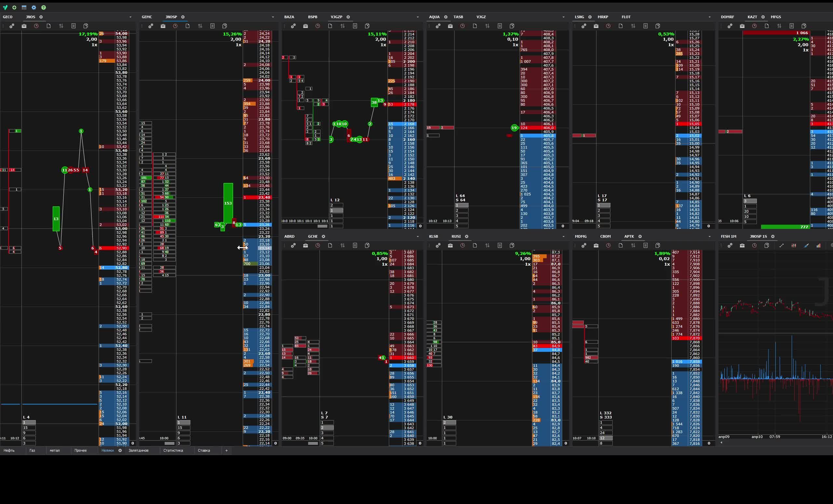Click the briefcase icon in JNOS panel
This screenshot has width=833, height=504.
click(x=24, y=26)
